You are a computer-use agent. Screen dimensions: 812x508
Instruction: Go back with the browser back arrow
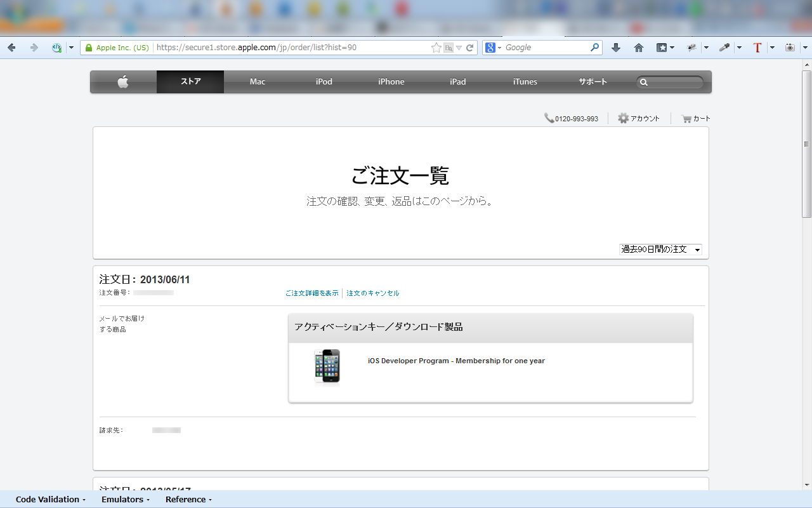coord(11,48)
